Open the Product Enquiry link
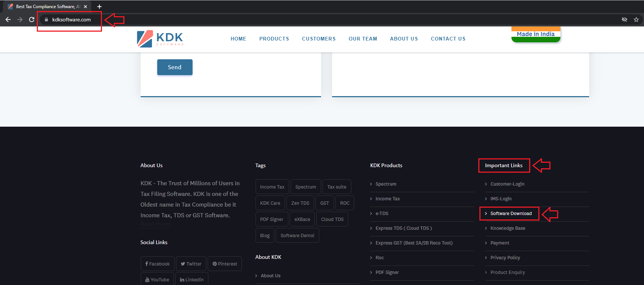644x285 pixels. (507, 272)
